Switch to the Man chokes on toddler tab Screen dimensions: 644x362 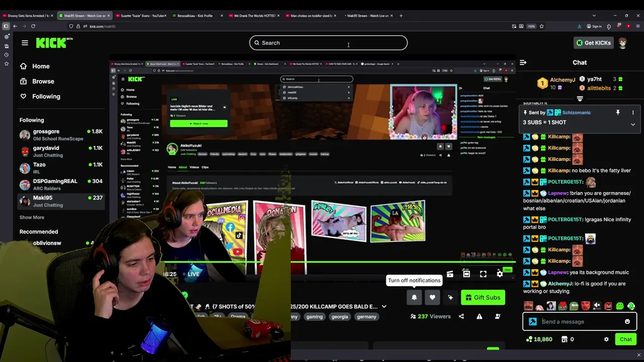[311, 16]
